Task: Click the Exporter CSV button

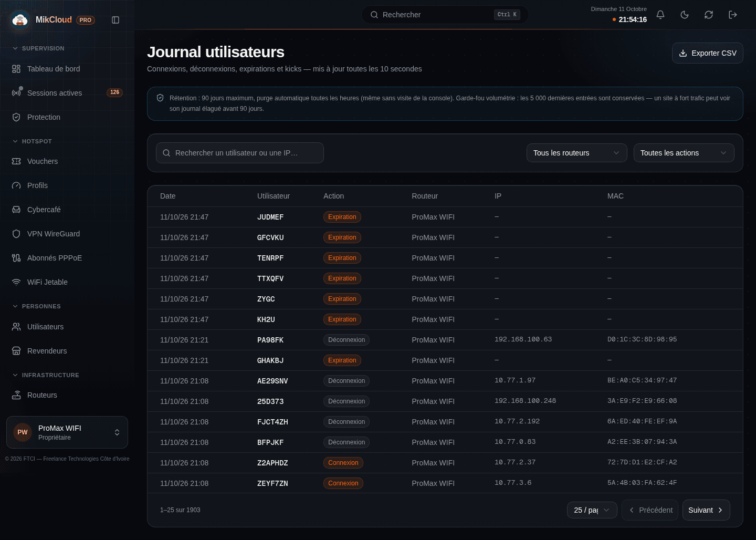Action: (x=708, y=53)
